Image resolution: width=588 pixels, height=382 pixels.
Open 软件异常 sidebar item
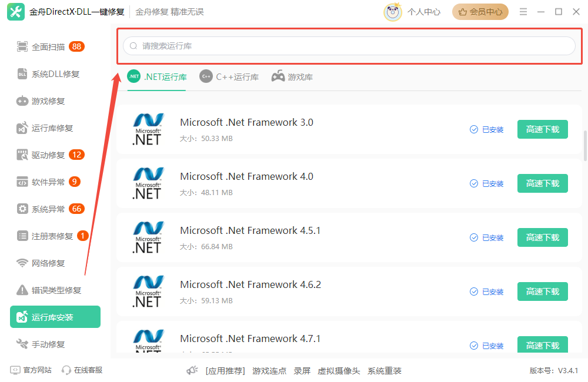point(49,182)
